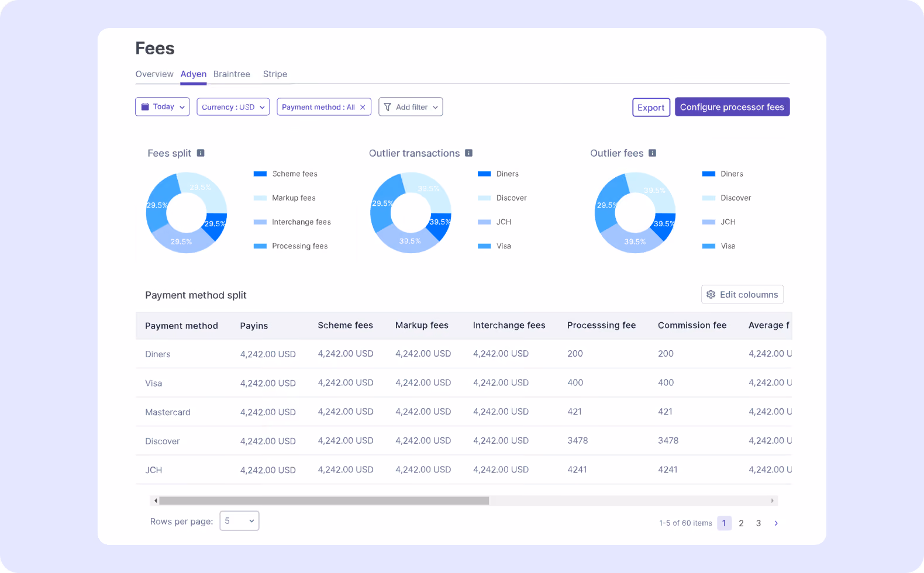
Task: Click the Markup fees legend swatch
Action: [260, 198]
